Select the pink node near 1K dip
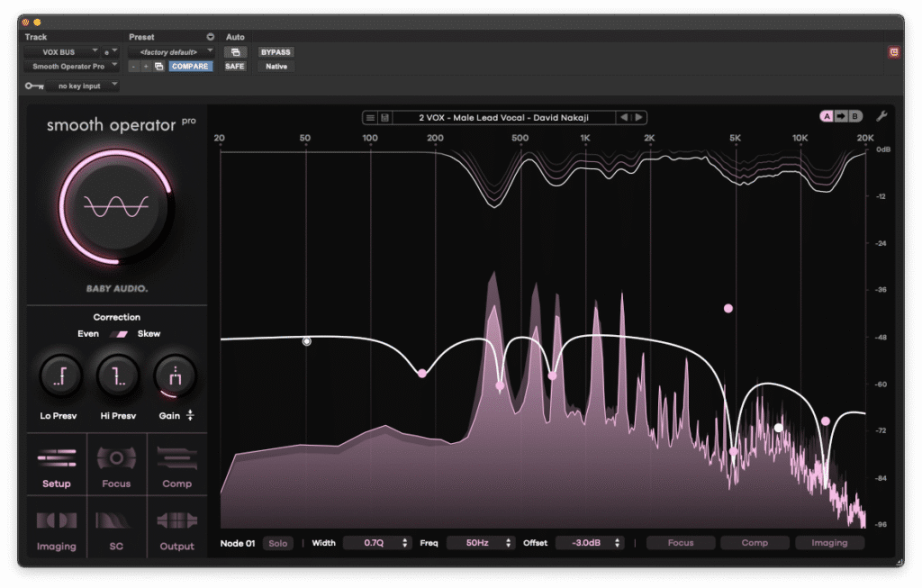This screenshot has height=588, width=922. coord(552,375)
